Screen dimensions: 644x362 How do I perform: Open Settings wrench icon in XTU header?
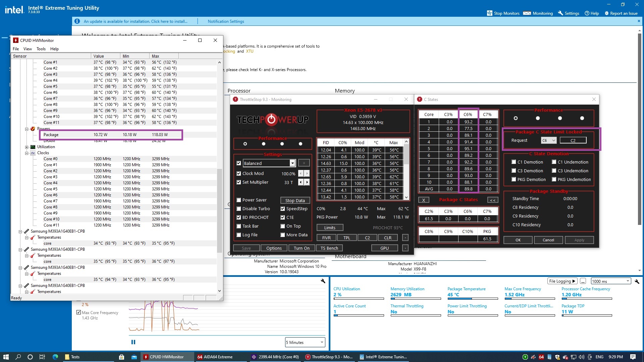(x=560, y=13)
